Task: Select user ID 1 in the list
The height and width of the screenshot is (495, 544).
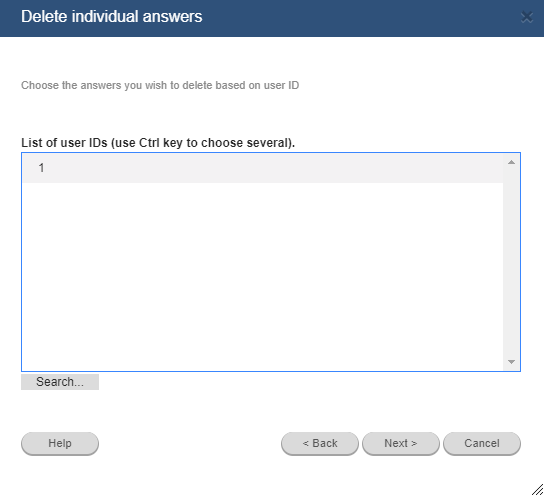Action: 263,168
